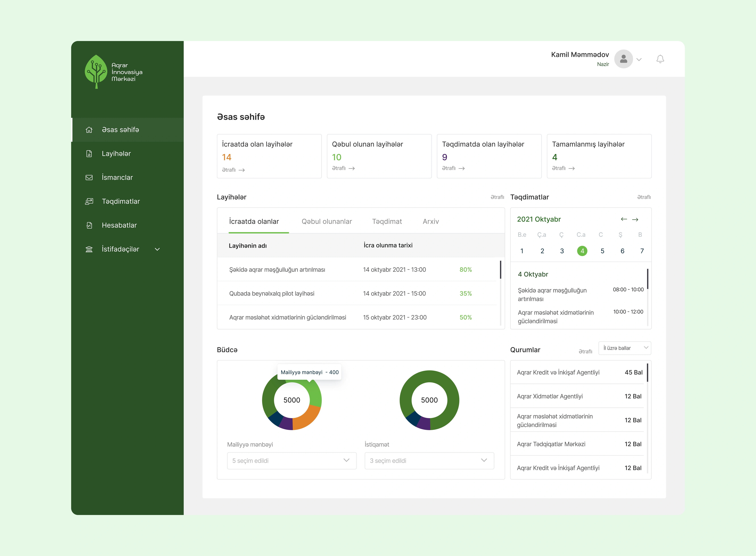Click the home icon in sidebar
Image resolution: width=756 pixels, height=556 pixels.
(x=89, y=130)
